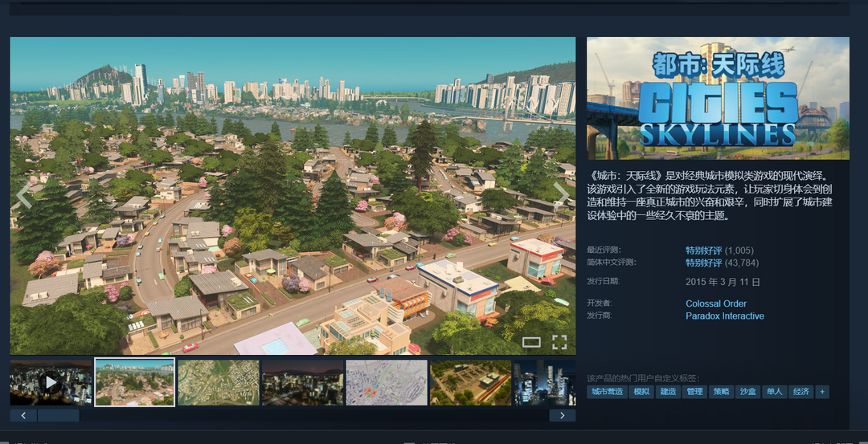This screenshot has height=444, width=868.
Task: Select the traffic overlay map thumbnail
Action: [x=387, y=383]
